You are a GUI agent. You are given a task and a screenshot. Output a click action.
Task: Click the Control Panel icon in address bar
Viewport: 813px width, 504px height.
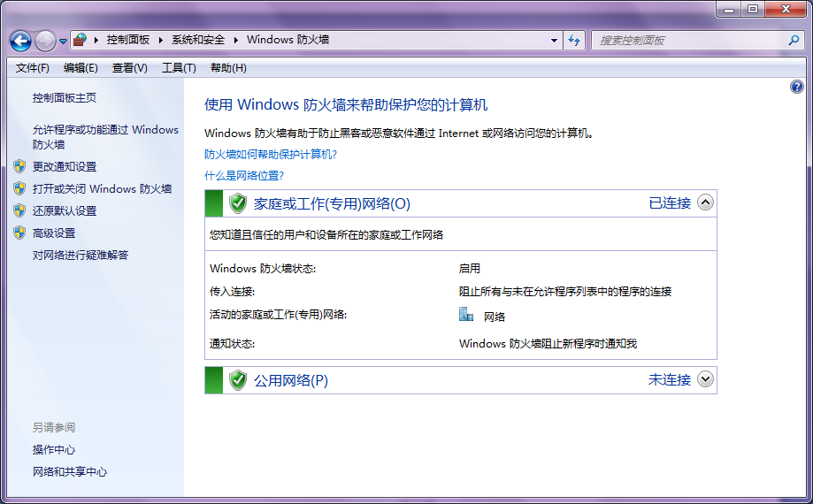[80, 40]
